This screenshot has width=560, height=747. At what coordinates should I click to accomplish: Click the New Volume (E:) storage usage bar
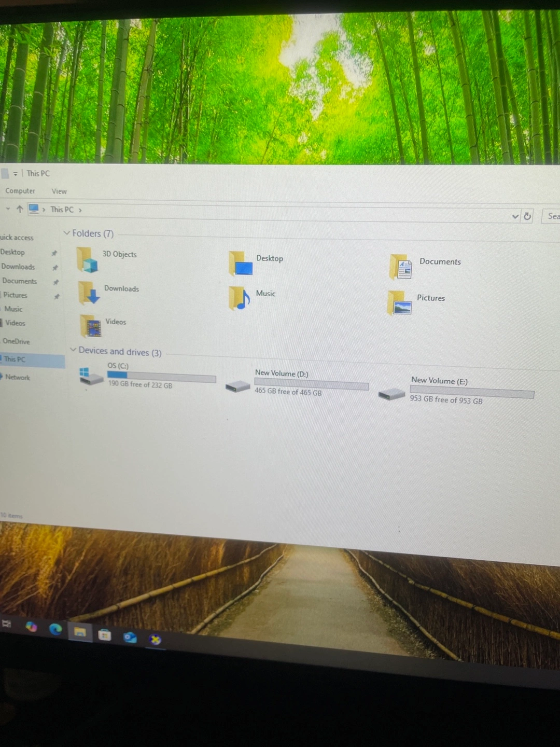click(472, 392)
